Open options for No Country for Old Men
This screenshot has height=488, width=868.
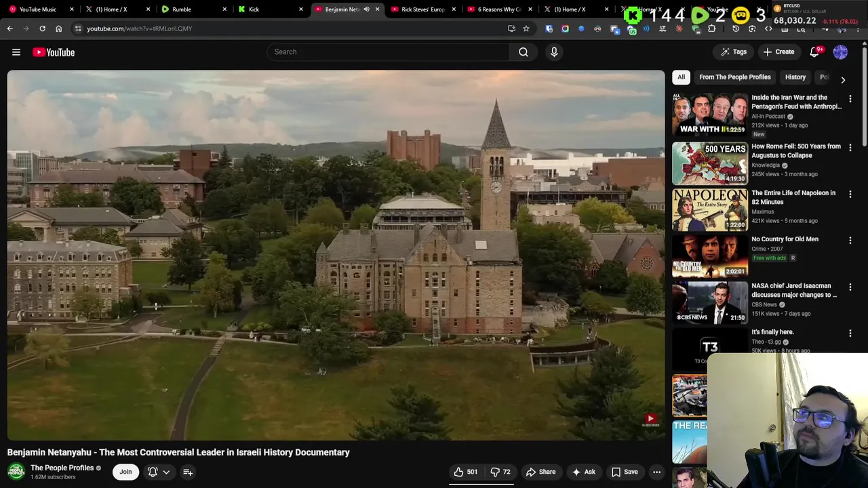[x=850, y=240]
